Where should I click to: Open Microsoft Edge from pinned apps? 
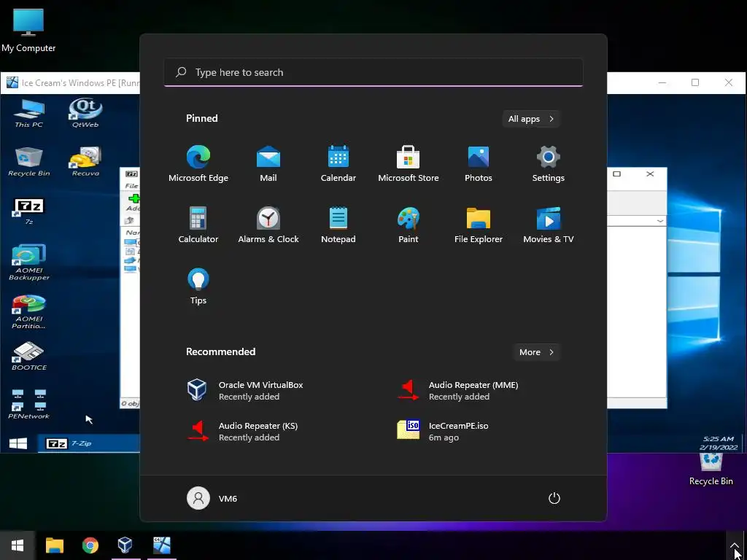point(198,164)
